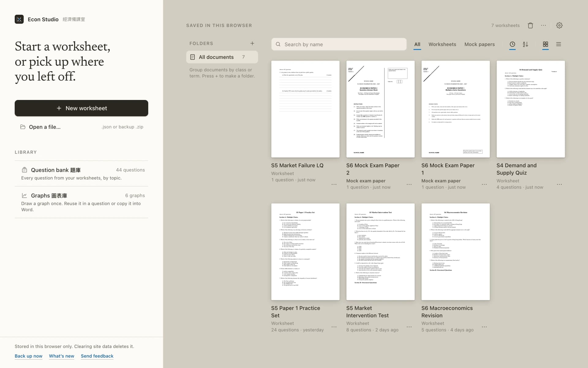Open options for S5 Market Failure LQ
Viewport: 588px width, 368px height.
coord(334,184)
